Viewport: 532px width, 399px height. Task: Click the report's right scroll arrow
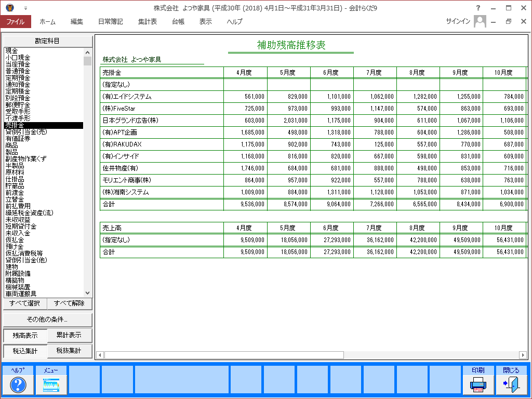click(523, 355)
